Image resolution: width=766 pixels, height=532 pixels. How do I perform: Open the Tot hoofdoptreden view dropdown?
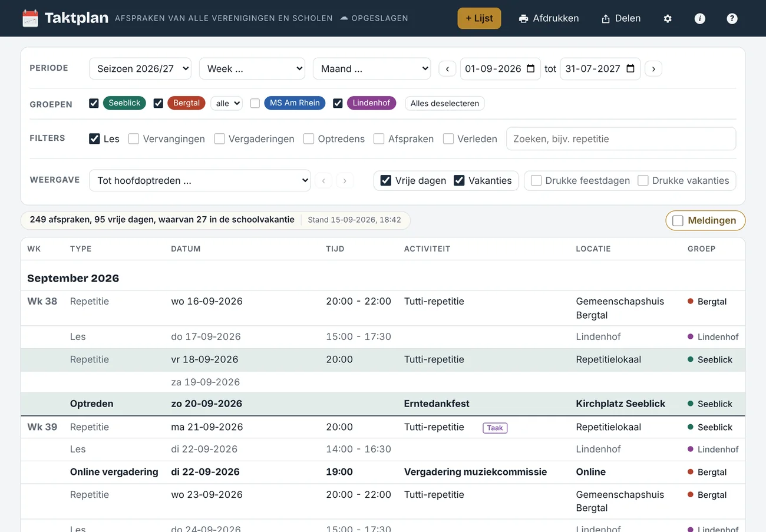click(x=200, y=181)
